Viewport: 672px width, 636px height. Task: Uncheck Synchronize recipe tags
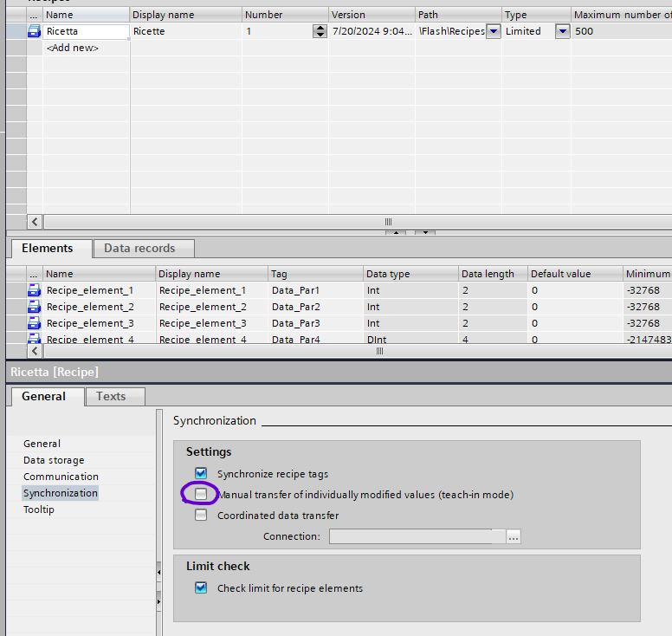tap(201, 474)
